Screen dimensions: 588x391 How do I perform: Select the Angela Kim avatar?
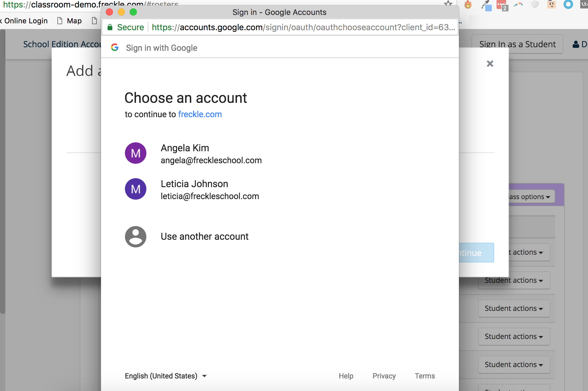(x=136, y=153)
